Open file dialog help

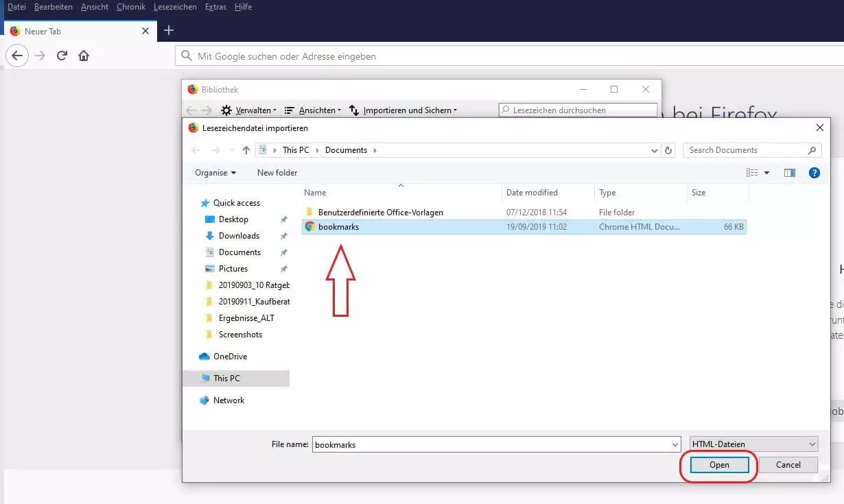814,173
